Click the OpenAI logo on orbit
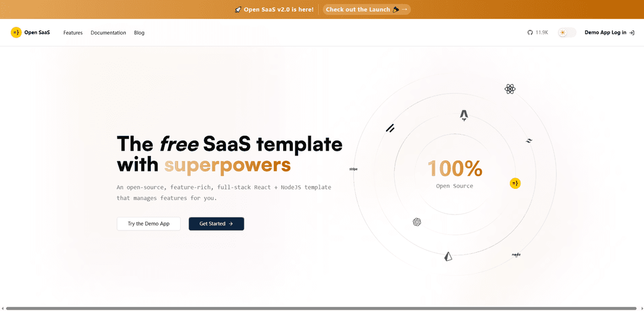644x311 pixels. 417,222
